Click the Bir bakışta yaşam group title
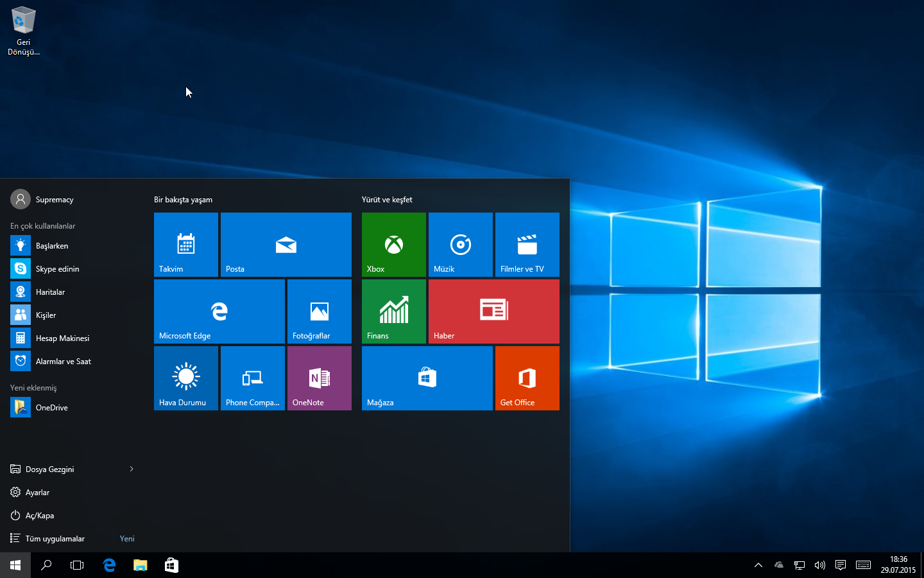This screenshot has width=924, height=578. click(x=183, y=200)
